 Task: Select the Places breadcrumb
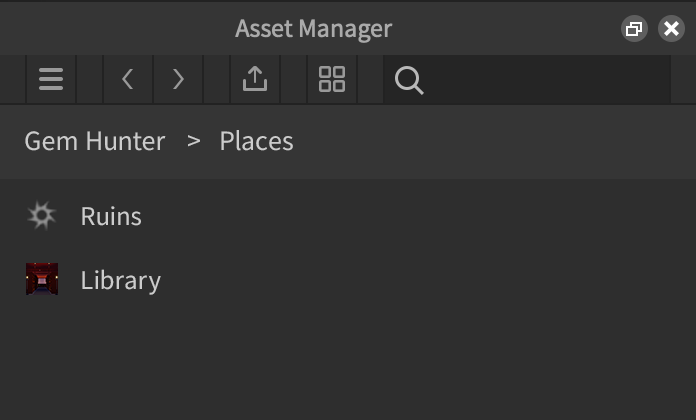coord(256,141)
